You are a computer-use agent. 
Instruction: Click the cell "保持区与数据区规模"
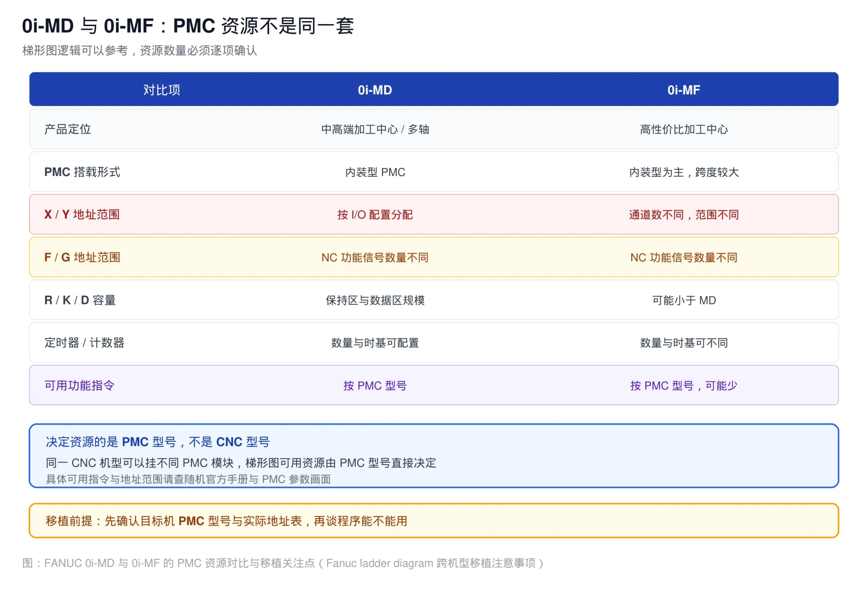point(375,300)
